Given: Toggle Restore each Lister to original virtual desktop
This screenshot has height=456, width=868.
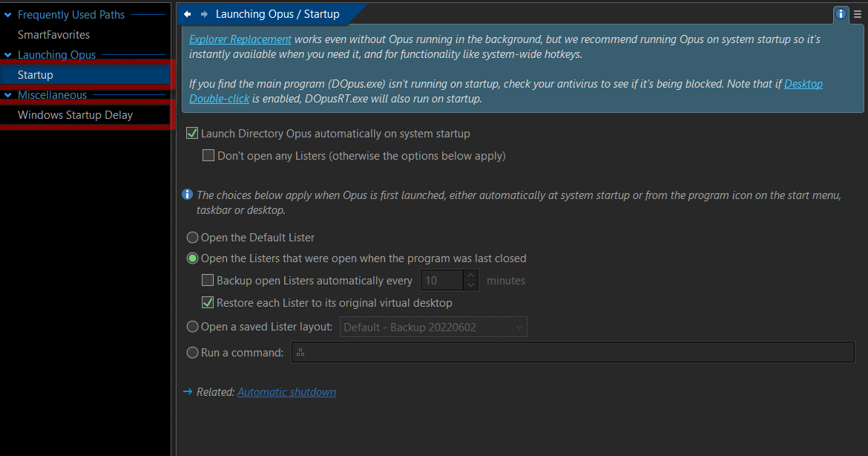Looking at the screenshot, I should (x=208, y=302).
